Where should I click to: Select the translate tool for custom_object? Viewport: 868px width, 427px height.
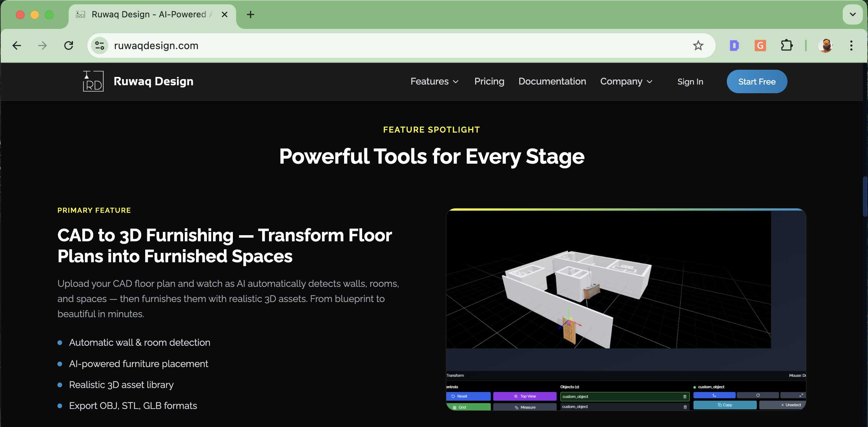click(714, 395)
